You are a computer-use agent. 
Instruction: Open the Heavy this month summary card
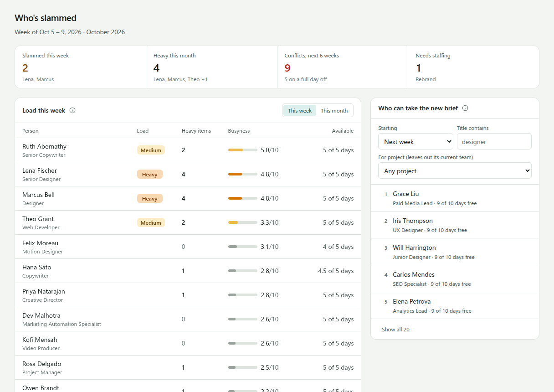[x=211, y=67]
